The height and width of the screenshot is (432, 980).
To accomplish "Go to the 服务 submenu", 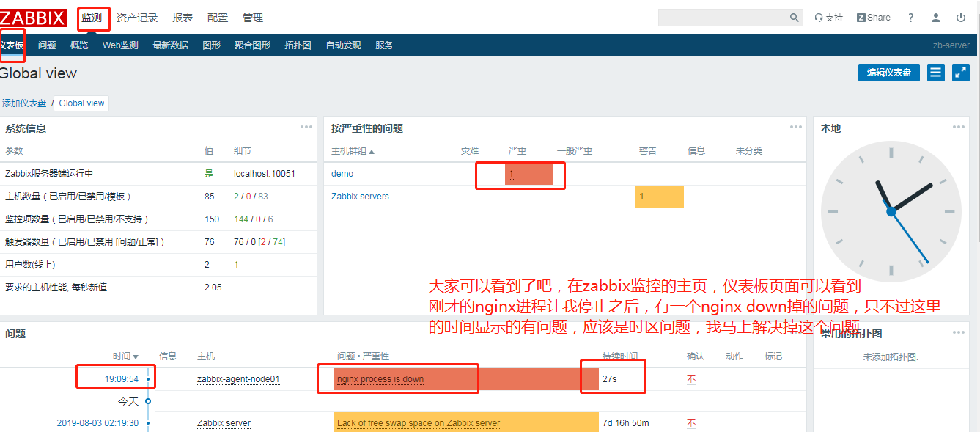I will 384,45.
